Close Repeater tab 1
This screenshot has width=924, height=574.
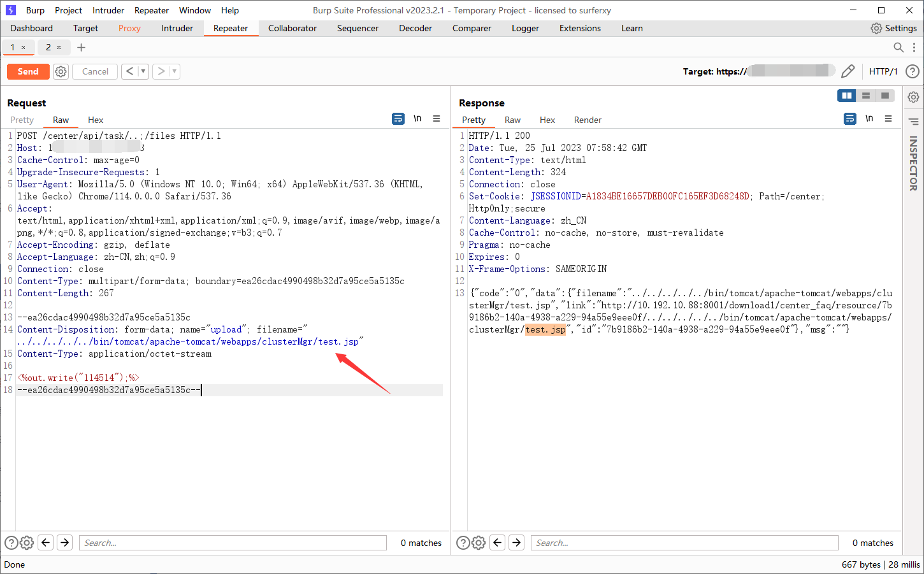[x=24, y=47]
